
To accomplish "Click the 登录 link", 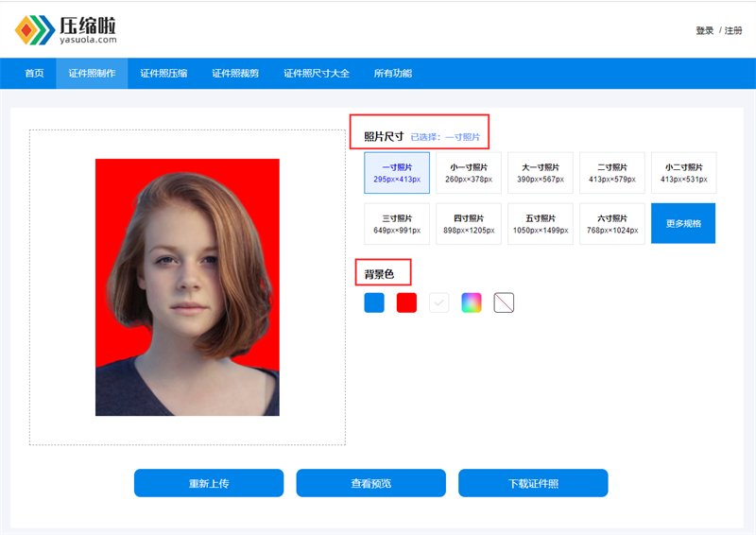I will tap(704, 30).
